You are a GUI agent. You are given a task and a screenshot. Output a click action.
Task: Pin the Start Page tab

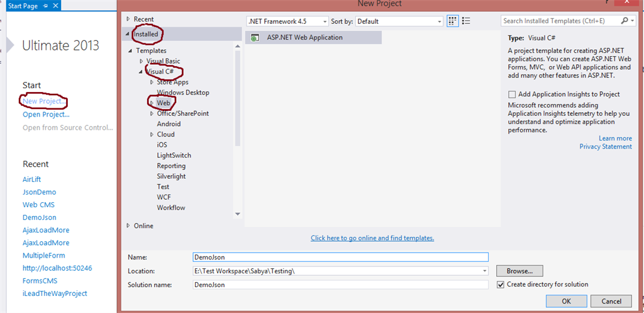(x=45, y=6)
